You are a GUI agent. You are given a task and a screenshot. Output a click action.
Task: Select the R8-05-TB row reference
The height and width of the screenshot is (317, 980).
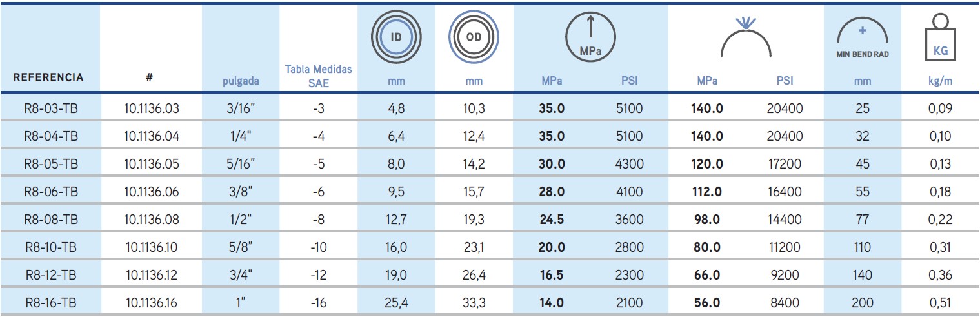(x=50, y=164)
